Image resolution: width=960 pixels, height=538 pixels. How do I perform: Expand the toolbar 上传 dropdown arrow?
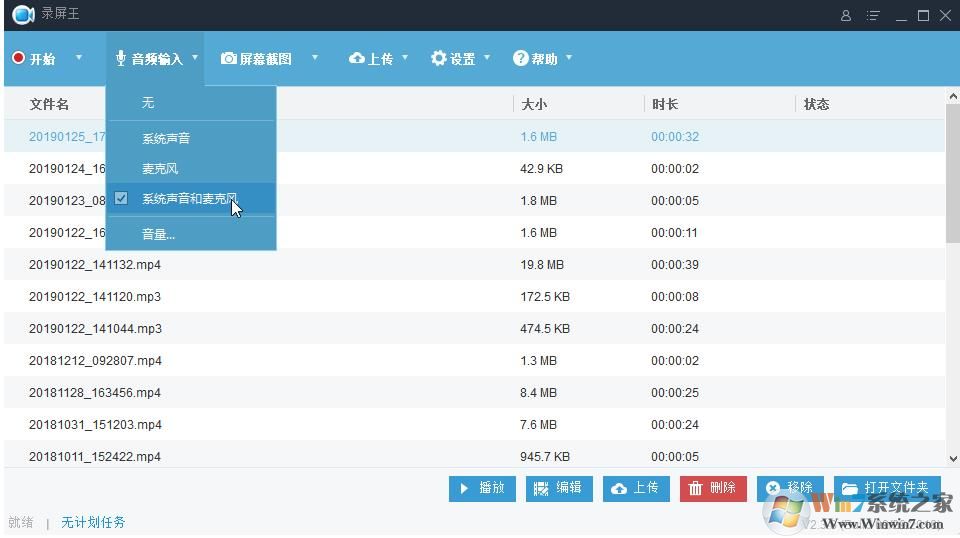tap(405, 58)
